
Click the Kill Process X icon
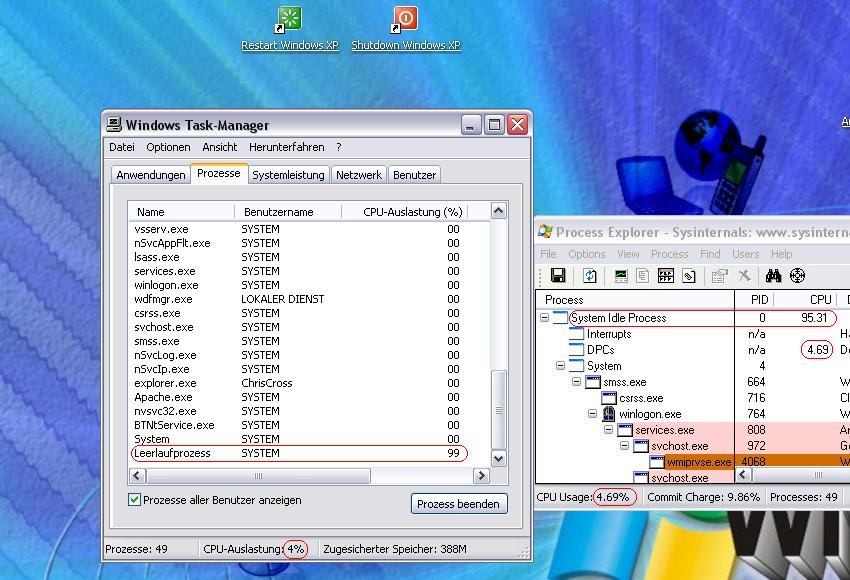pos(744,275)
